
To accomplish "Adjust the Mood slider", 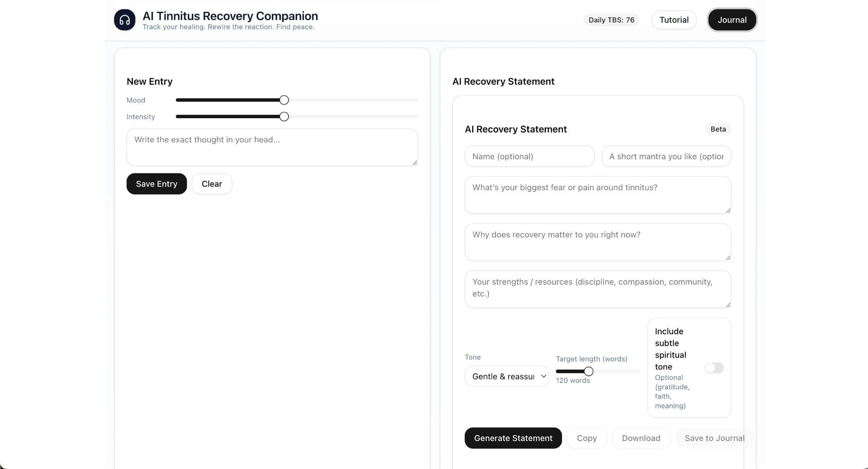I will 283,100.
